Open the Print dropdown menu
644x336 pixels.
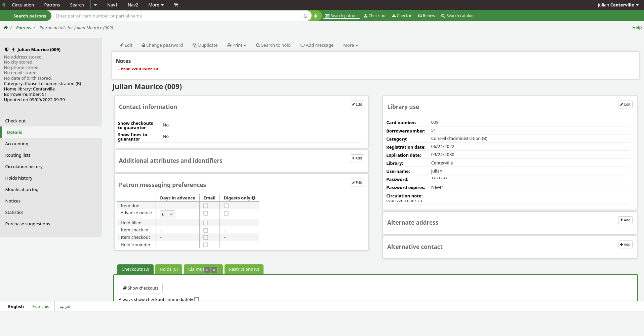point(237,45)
